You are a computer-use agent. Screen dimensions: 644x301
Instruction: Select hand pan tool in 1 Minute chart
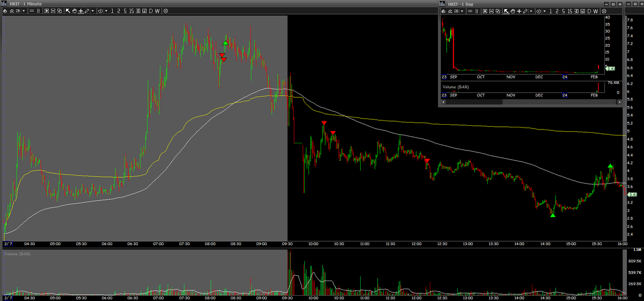pyautogui.click(x=74, y=11)
